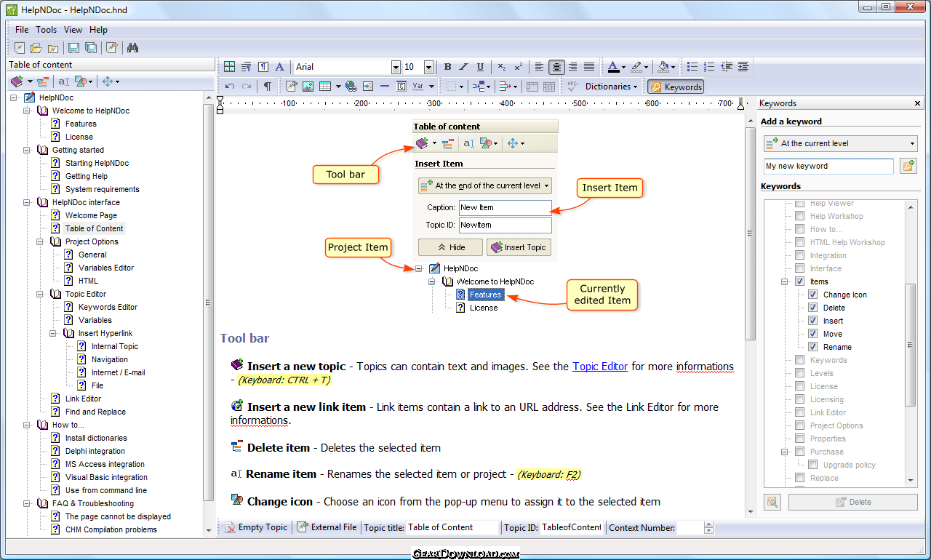The image size is (931, 560).
Task: Follow the Topic Editor hyperlink
Action: click(x=600, y=367)
